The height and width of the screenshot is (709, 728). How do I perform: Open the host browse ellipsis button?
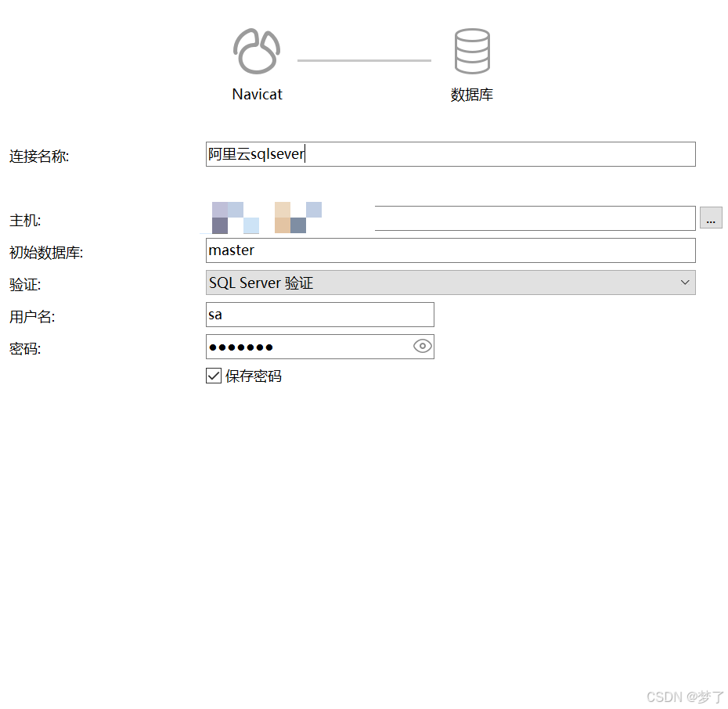(x=711, y=218)
